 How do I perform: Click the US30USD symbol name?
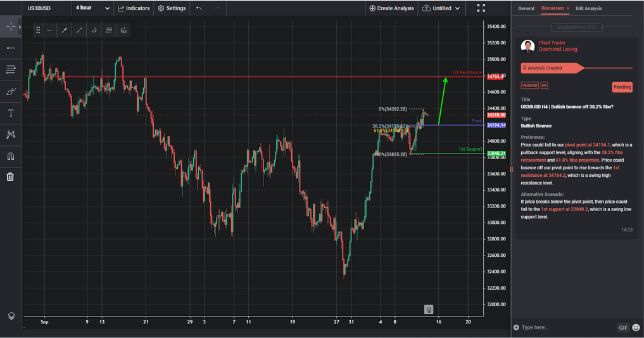[39, 8]
